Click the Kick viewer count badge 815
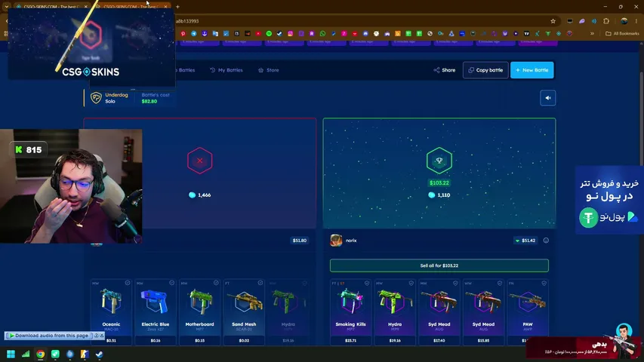 [29, 150]
